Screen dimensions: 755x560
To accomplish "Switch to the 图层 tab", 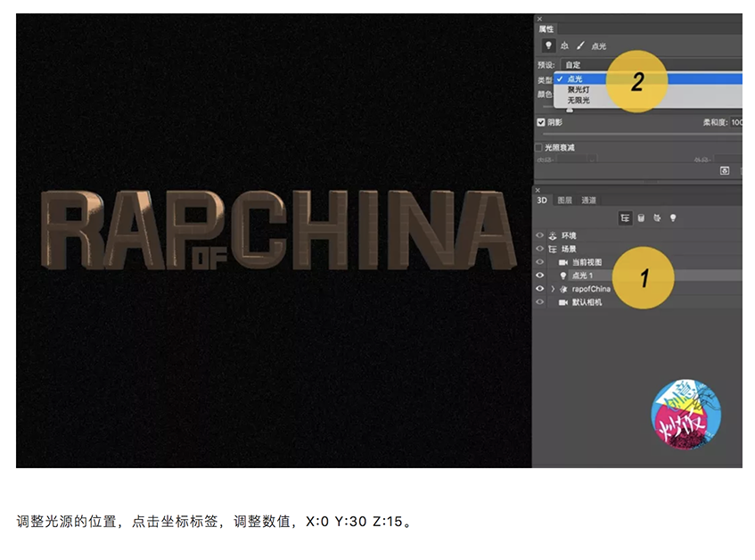I will pos(565,201).
